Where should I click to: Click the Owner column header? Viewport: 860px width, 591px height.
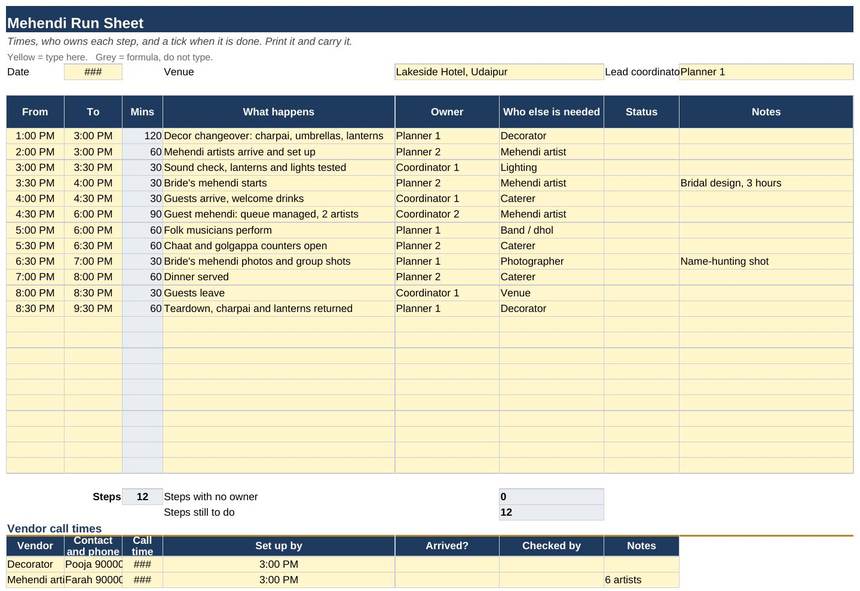pyautogui.click(x=447, y=112)
